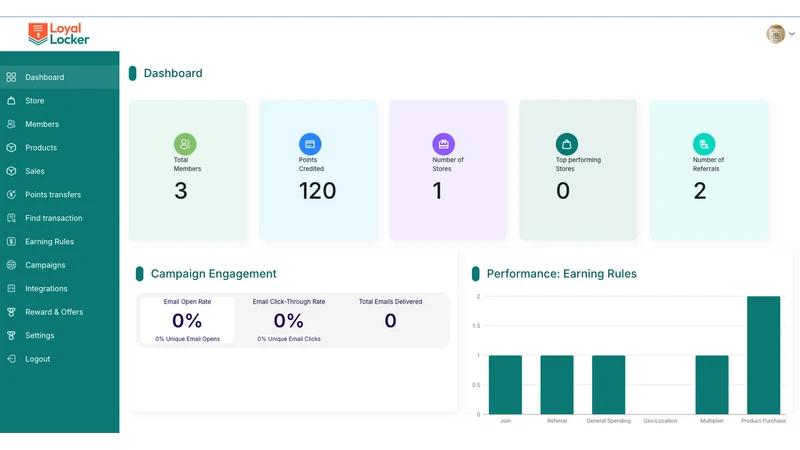Viewport: 800px width, 450px height.
Task: Click the Store bag icon in sidebar
Action: pos(11,101)
